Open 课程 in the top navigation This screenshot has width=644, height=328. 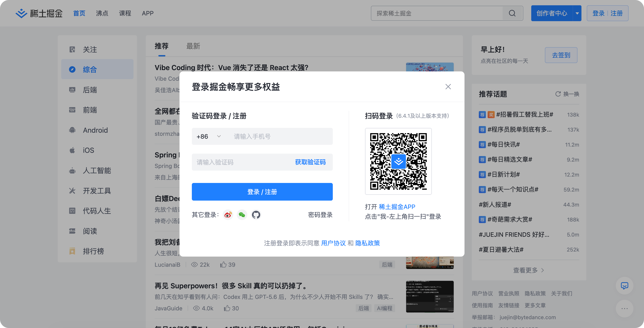(x=125, y=13)
